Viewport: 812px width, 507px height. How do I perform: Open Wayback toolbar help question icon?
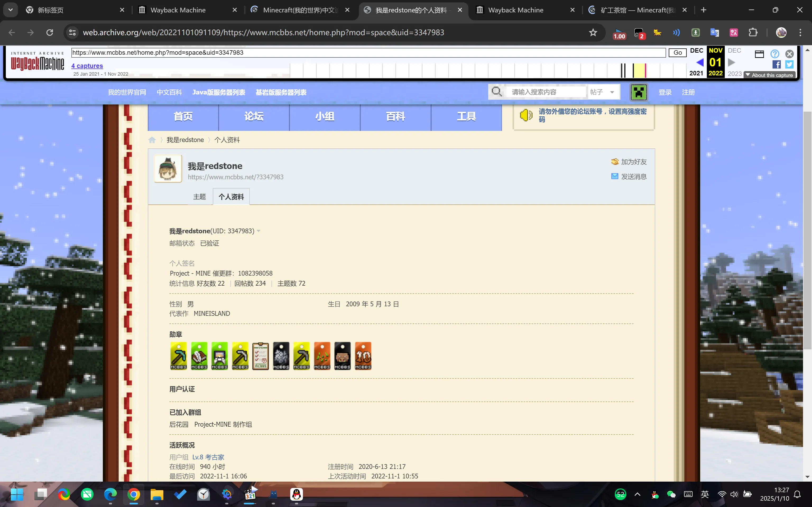774,54
